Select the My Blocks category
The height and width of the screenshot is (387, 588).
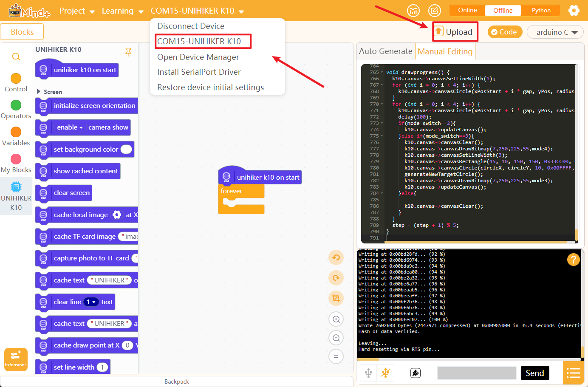[16, 164]
